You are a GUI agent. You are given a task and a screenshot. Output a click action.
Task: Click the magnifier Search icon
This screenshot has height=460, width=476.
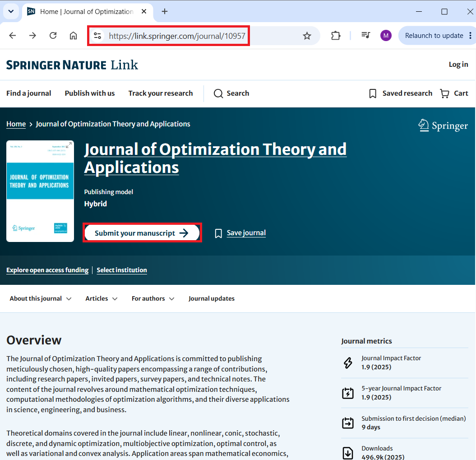(x=218, y=93)
